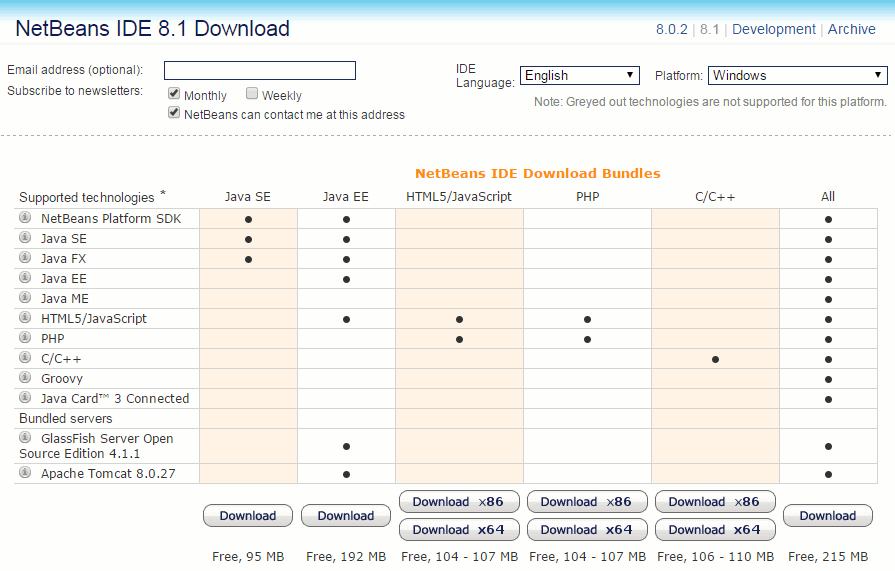Check the Weekly newsletter checkbox
Screen dimensions: 895x571
pos(252,93)
